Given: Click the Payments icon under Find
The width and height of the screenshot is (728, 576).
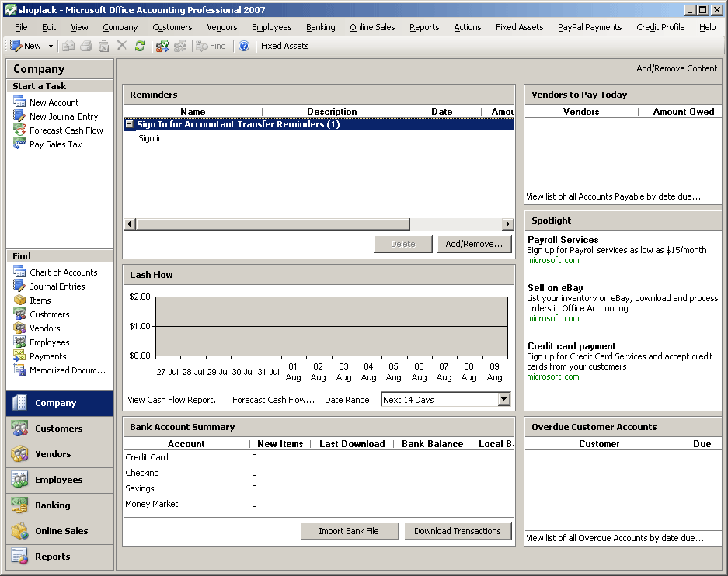Looking at the screenshot, I should click(19, 356).
